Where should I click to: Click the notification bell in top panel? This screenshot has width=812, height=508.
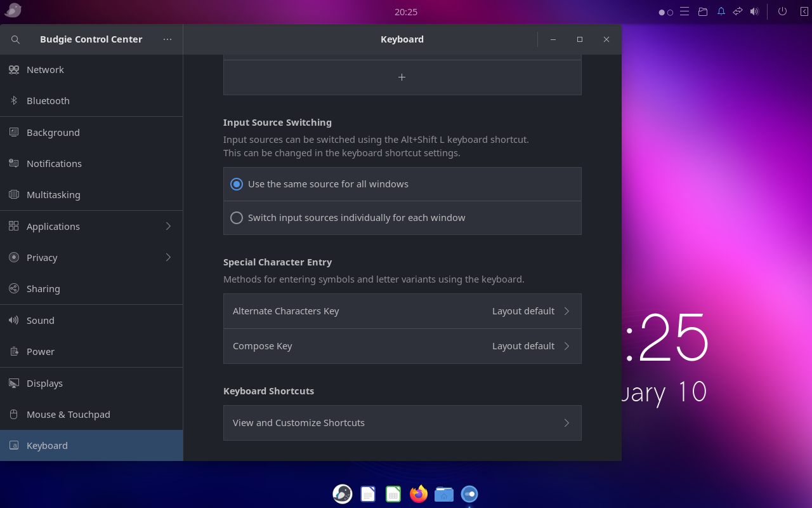721,11
